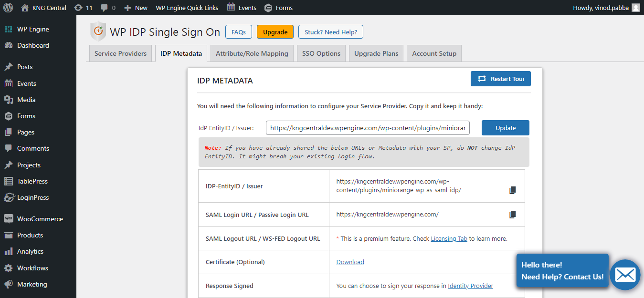Click the WordPress logo in the admin bar
The height and width of the screenshot is (298, 644).
(8, 8)
